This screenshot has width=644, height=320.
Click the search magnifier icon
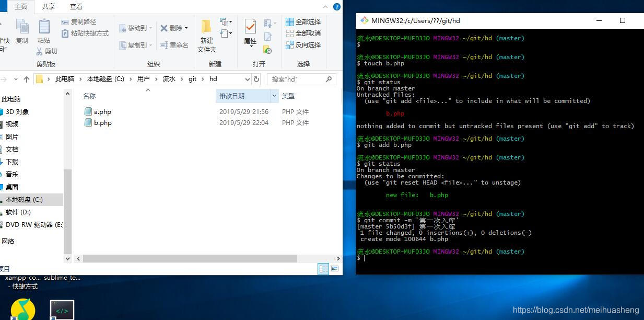point(329,79)
